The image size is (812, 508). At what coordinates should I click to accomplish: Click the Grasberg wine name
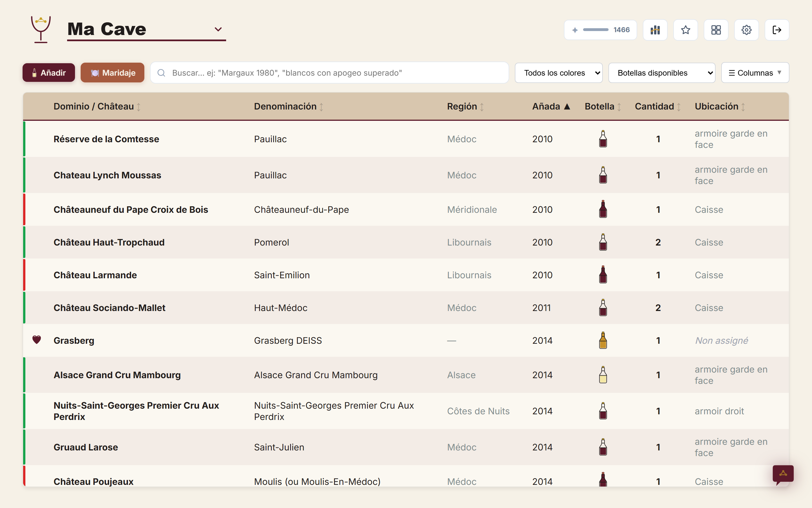(x=74, y=340)
